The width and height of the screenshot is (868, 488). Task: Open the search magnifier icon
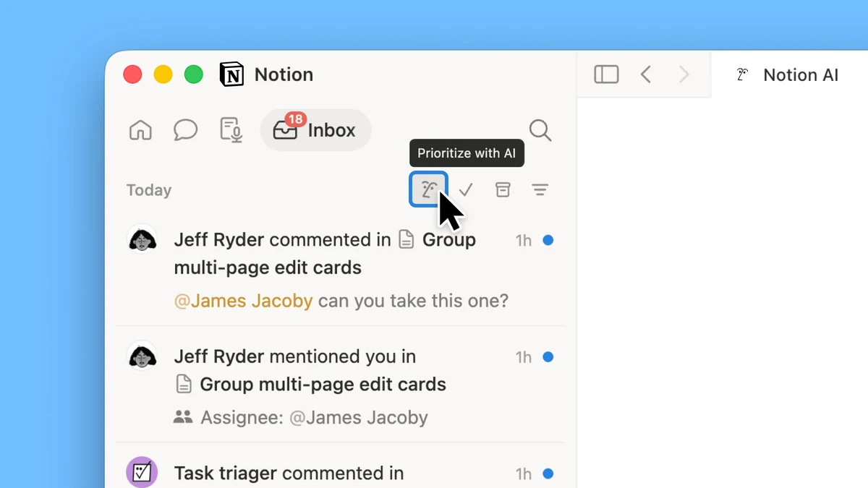540,130
